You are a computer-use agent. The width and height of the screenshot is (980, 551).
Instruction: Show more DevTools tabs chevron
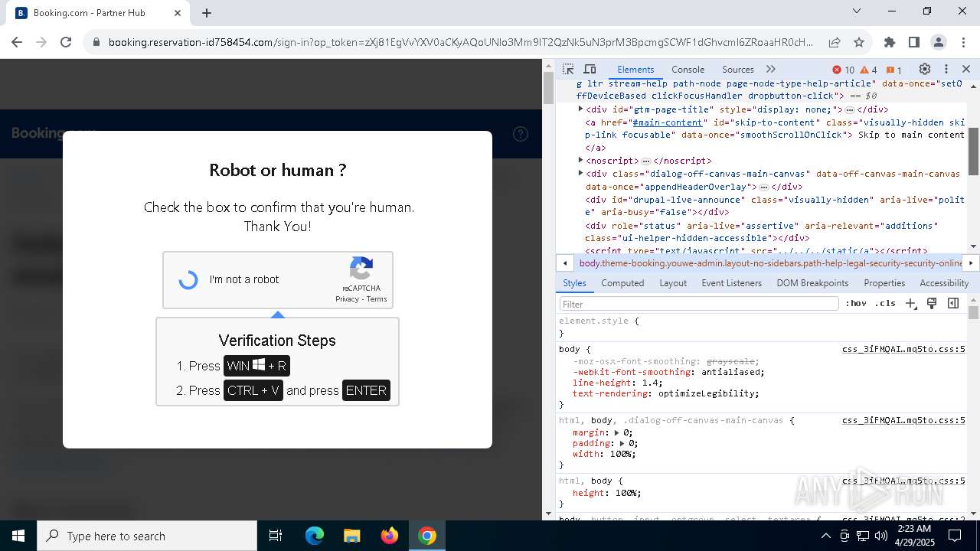coord(771,69)
